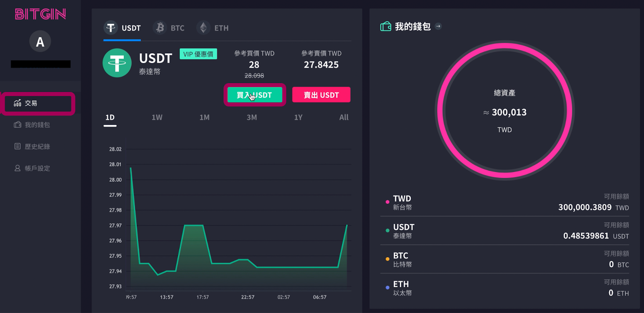Click the 賣出 USDT button

(x=321, y=95)
